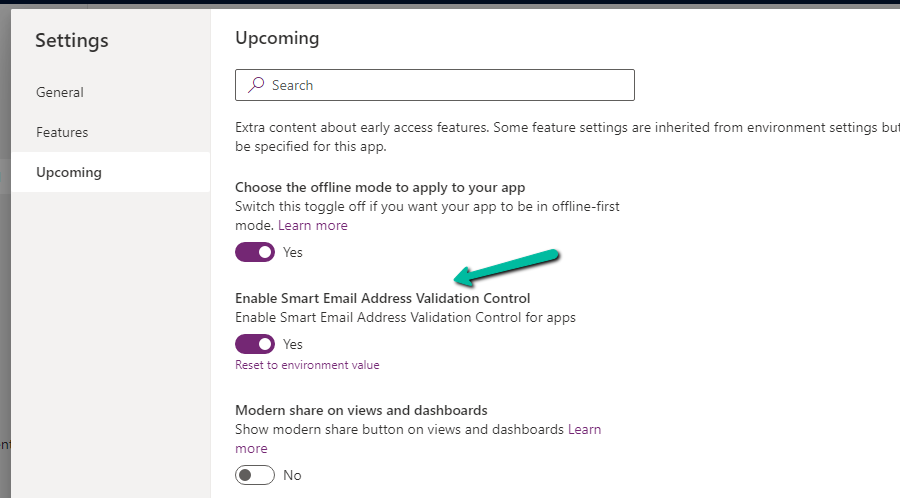
Task: Click the 'Choose the offline mode' setting title
Action: coord(380,187)
